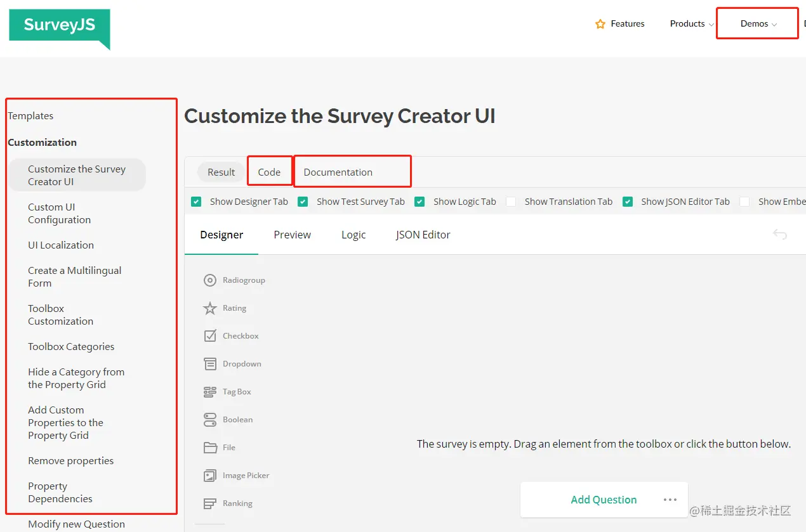Uncheck Show Test Survey Tab

(x=303, y=202)
